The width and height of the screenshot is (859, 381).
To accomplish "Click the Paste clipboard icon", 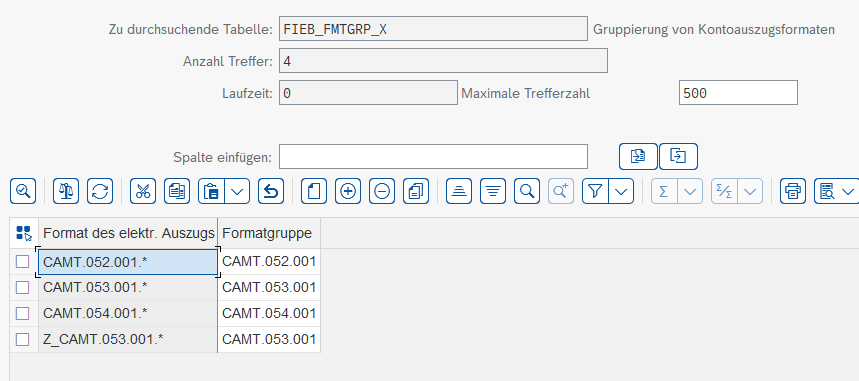I will (211, 191).
